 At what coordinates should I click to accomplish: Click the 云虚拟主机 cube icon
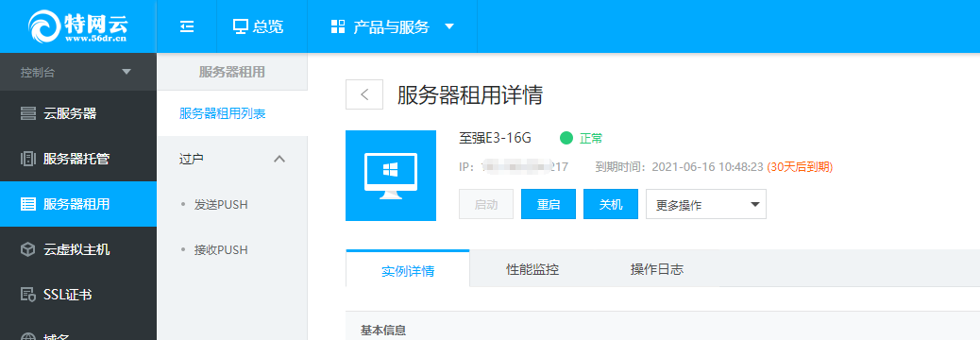(x=28, y=249)
